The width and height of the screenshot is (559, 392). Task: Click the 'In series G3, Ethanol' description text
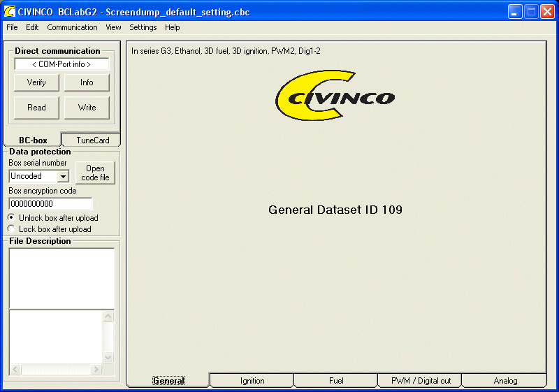(x=226, y=51)
